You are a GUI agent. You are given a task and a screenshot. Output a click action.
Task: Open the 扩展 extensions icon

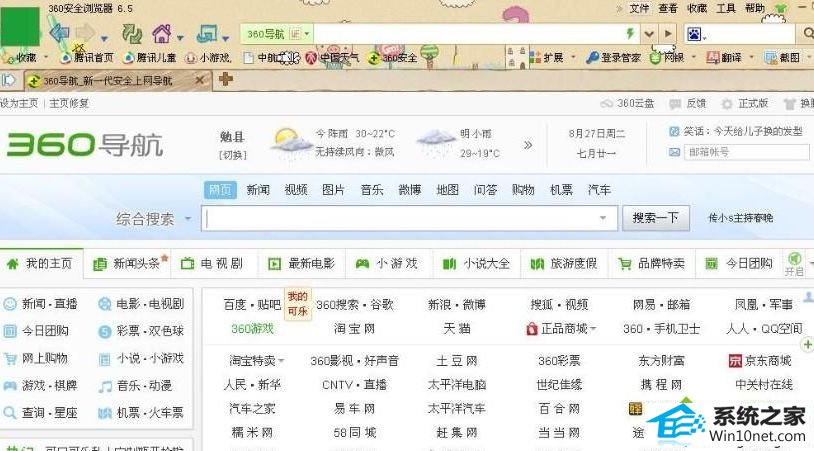pyautogui.click(x=535, y=58)
